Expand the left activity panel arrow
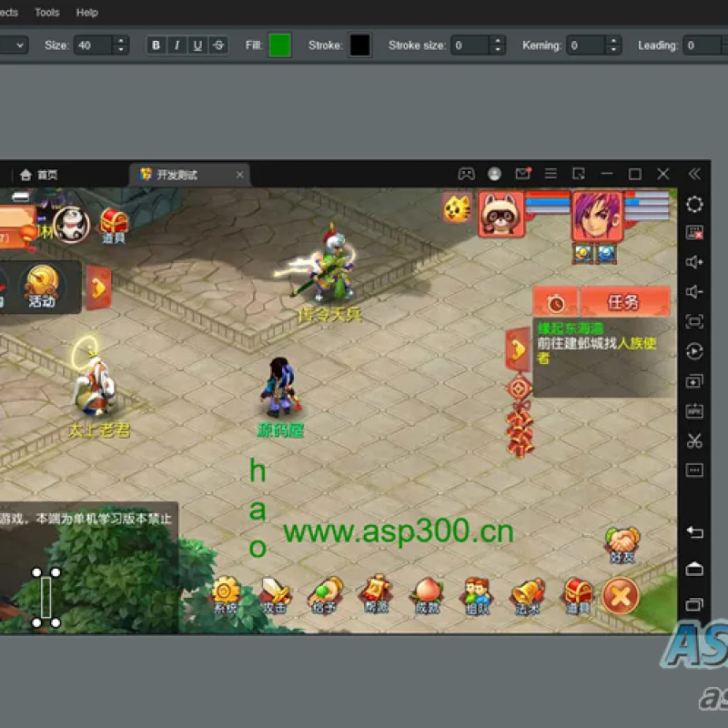Screen dimensions: 728x728 tap(99, 288)
